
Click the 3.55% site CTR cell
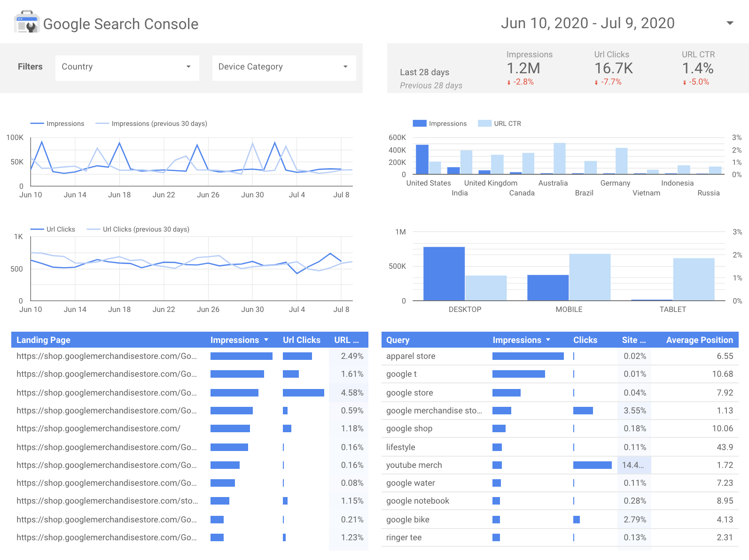634,411
